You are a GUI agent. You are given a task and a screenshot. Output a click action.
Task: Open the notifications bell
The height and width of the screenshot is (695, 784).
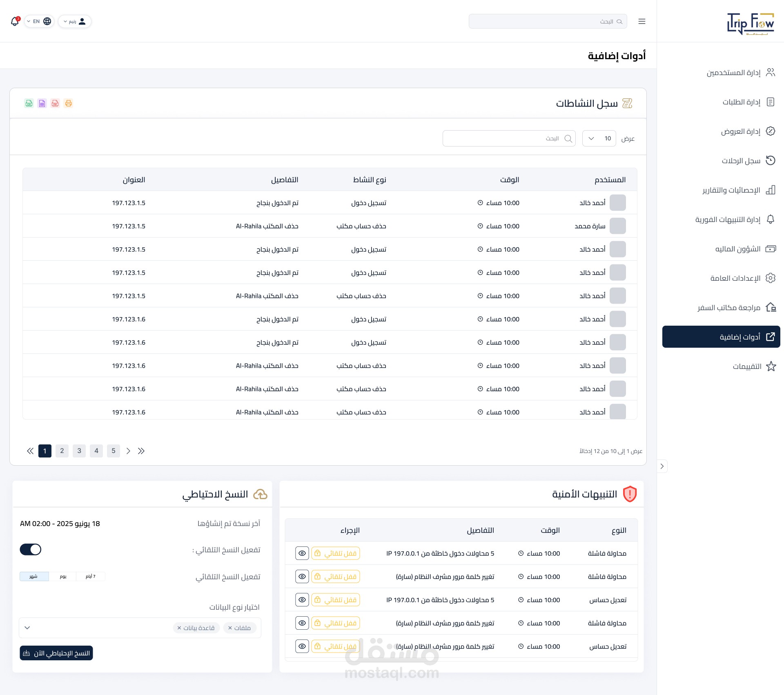(15, 21)
